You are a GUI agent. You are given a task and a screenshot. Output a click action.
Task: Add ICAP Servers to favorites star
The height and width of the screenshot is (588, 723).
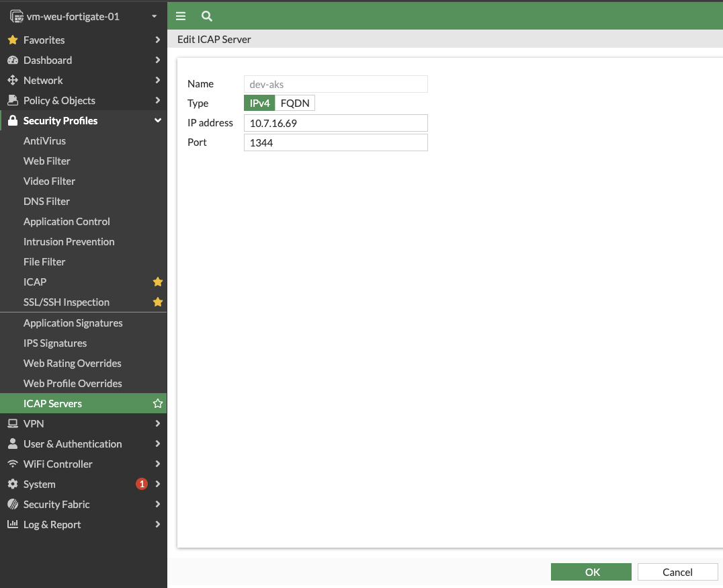[158, 404]
